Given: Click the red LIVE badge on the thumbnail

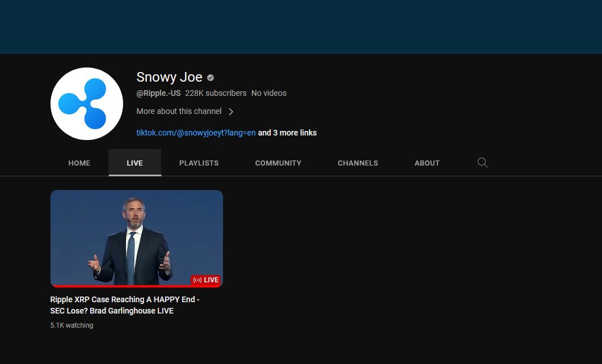Looking at the screenshot, I should (206, 280).
